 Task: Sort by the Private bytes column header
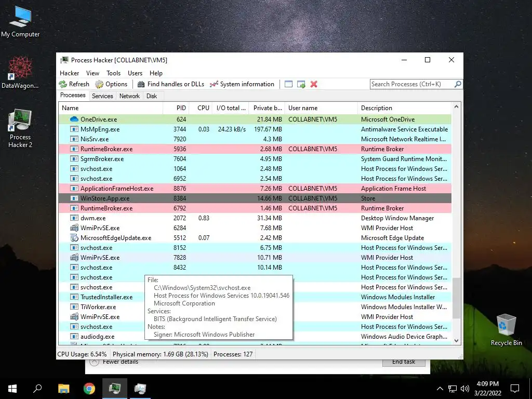pyautogui.click(x=267, y=108)
